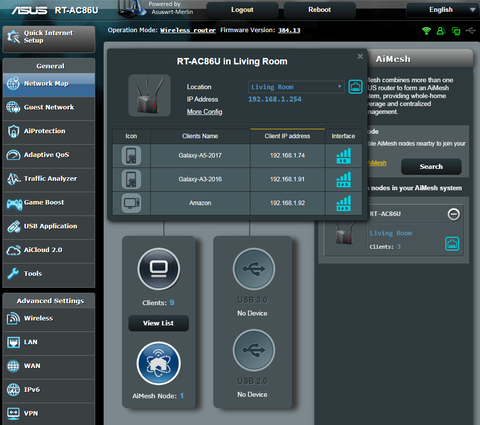Click firmware version 384.13 link
This screenshot has height=425, width=480.
click(289, 30)
